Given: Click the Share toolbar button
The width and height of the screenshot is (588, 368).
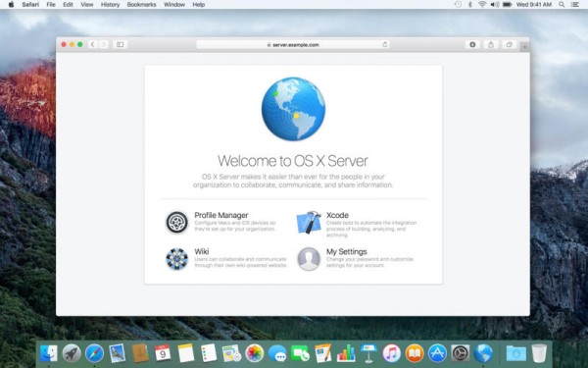Looking at the screenshot, I should (491, 44).
